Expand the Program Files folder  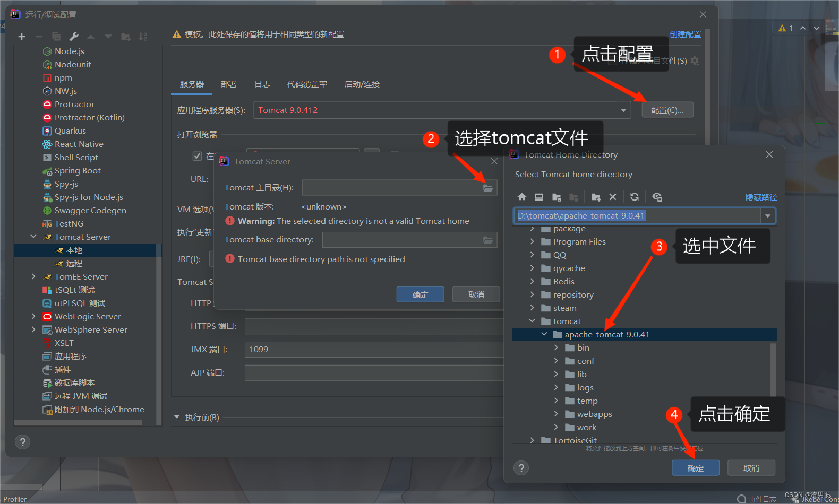[532, 241]
